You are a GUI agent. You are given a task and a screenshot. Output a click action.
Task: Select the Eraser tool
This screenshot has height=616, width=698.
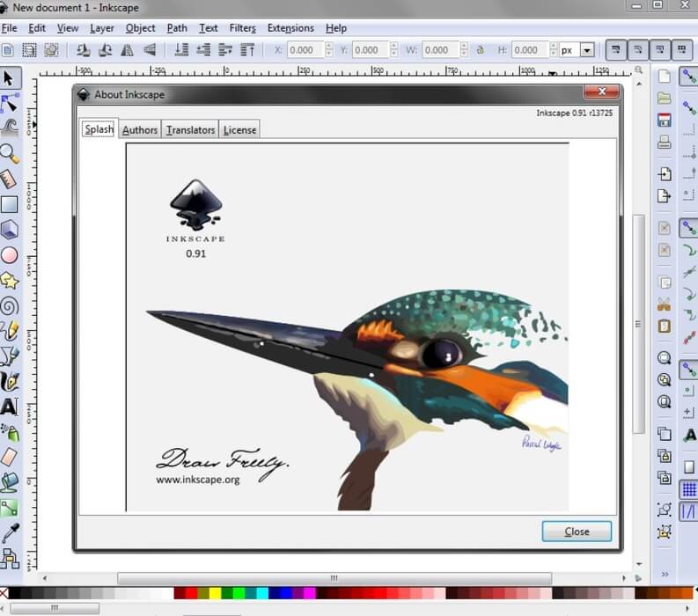pos(9,457)
